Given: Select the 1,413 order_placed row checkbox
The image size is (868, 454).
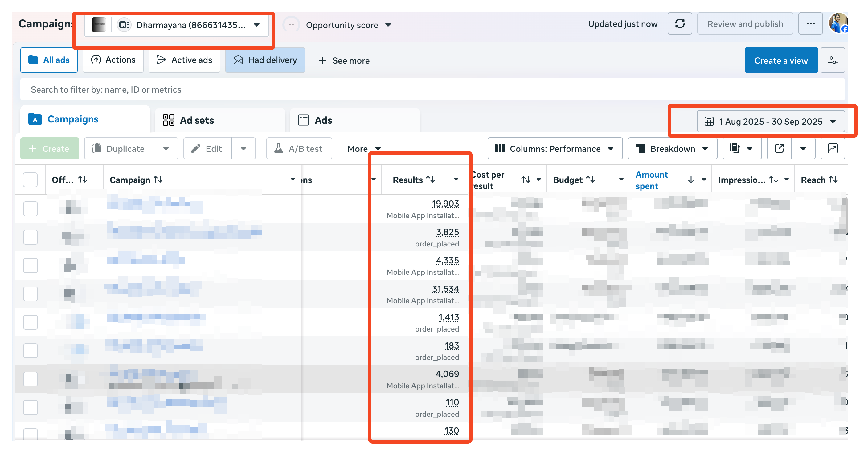Looking at the screenshot, I should coord(30,322).
